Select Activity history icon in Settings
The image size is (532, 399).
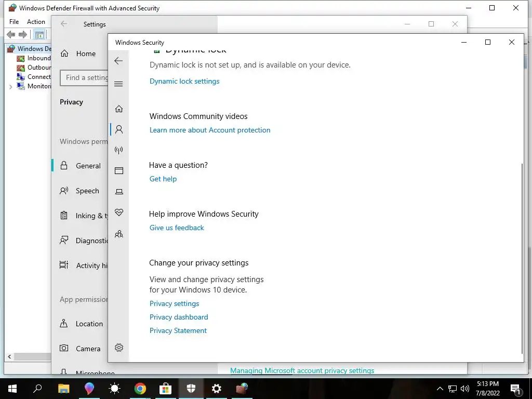pyautogui.click(x=64, y=265)
